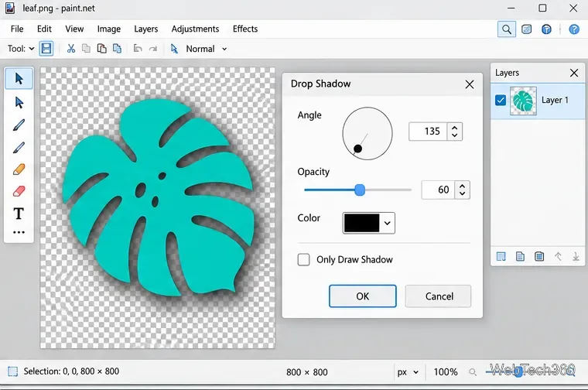Open the Effects menu
Image resolution: width=588 pixels, height=390 pixels.
(x=245, y=29)
